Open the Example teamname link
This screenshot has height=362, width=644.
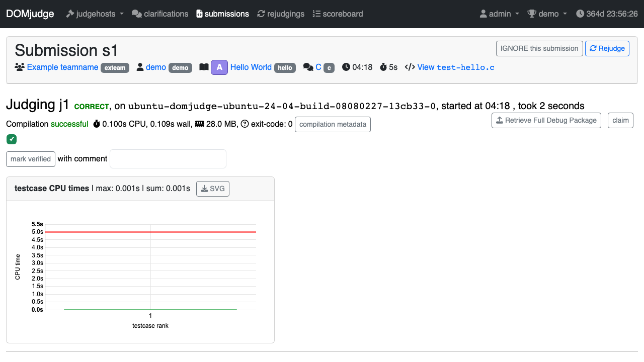tap(63, 67)
